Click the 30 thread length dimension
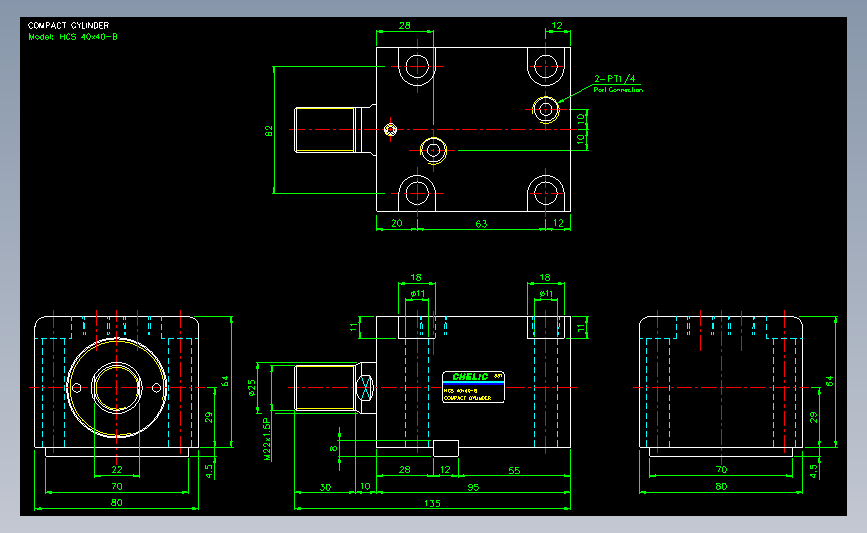Viewport: 867px width, 533px height. coord(325,487)
